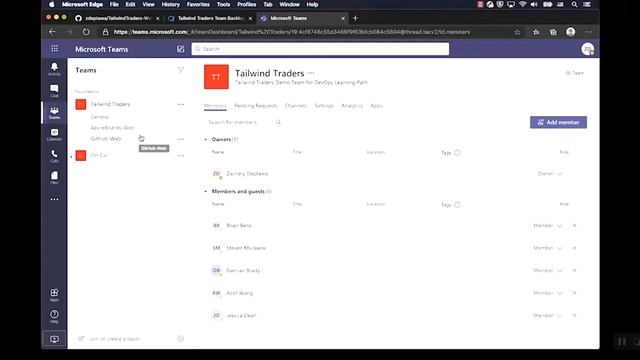This screenshot has height=360, width=640.
Task: Open the Help icon in sidebar
Action: (x=54, y=316)
